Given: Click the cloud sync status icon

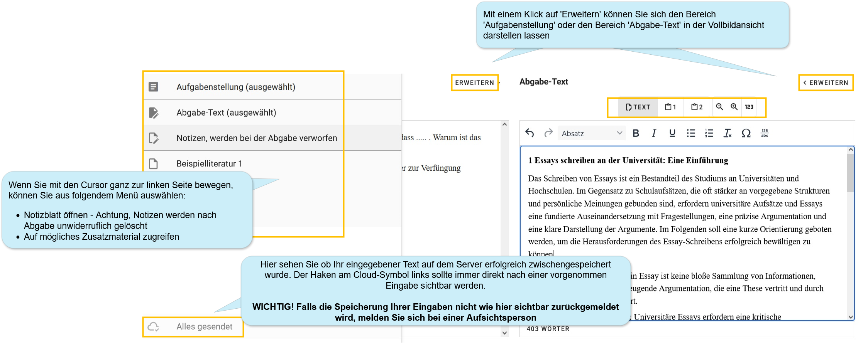Looking at the screenshot, I should [x=153, y=327].
